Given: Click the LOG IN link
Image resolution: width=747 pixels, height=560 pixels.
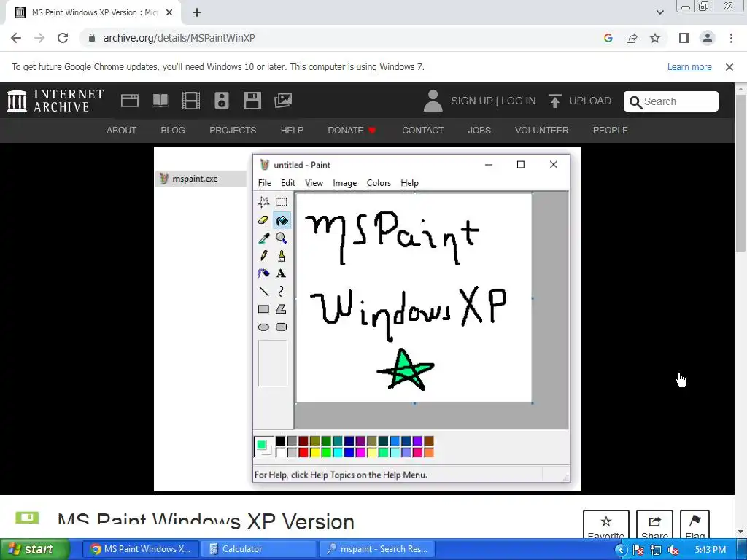Looking at the screenshot, I should (519, 101).
